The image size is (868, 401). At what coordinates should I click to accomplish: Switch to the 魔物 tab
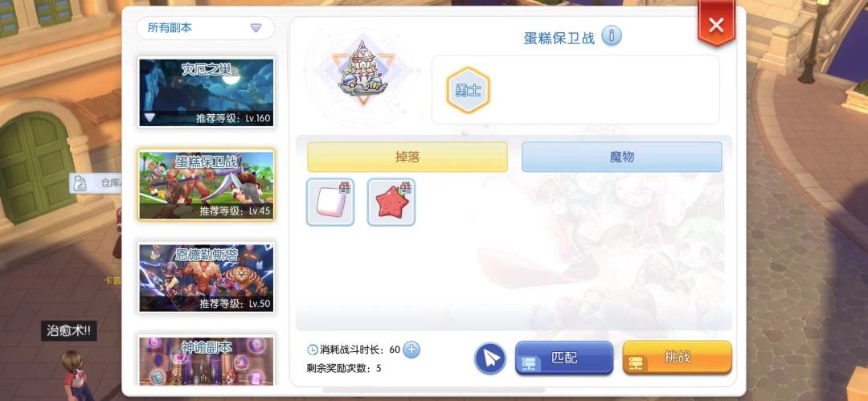621,157
